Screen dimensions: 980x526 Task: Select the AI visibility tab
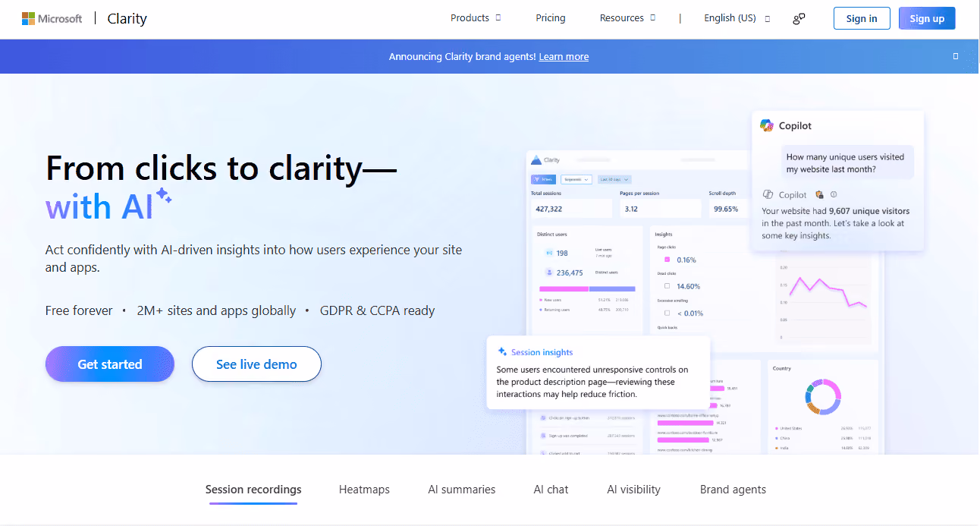634,490
